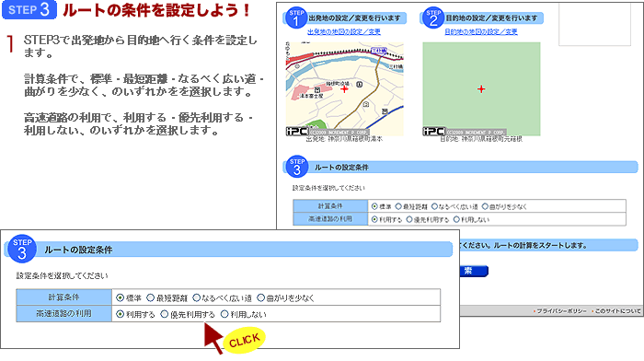This screenshot has width=644, height=361.
Task: Open プライバシーポリシー footer link
Action: click(x=561, y=311)
